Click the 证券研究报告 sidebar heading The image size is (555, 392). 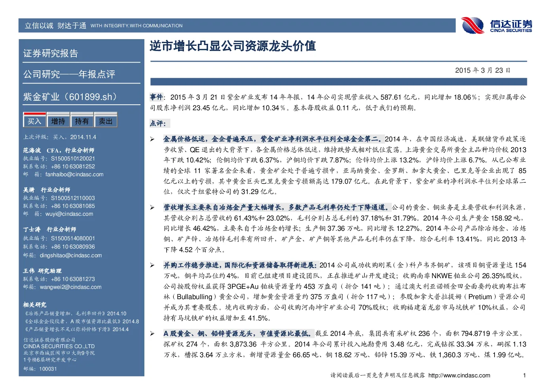click(x=51, y=53)
